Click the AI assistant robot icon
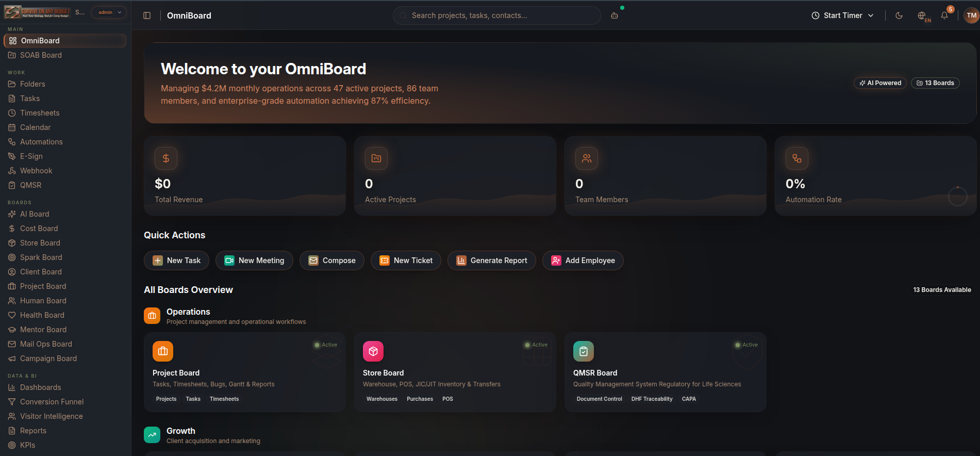Image resolution: width=980 pixels, height=456 pixels. pyautogui.click(x=614, y=15)
